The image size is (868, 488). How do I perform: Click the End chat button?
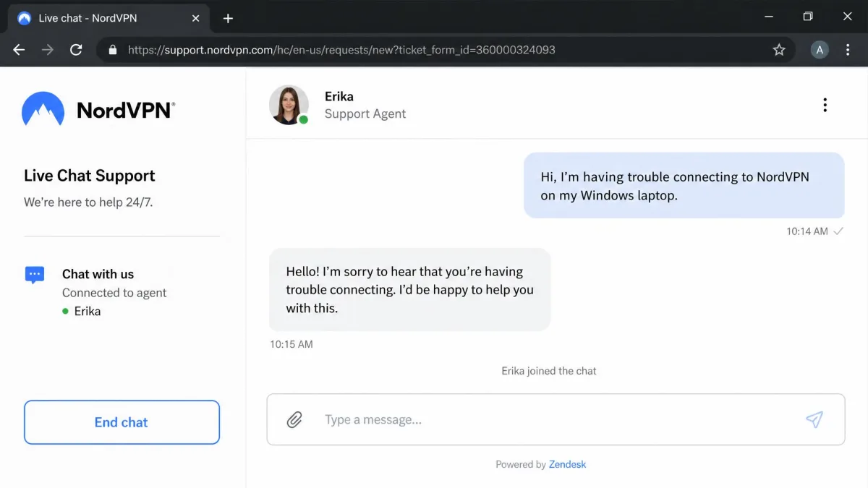point(122,422)
